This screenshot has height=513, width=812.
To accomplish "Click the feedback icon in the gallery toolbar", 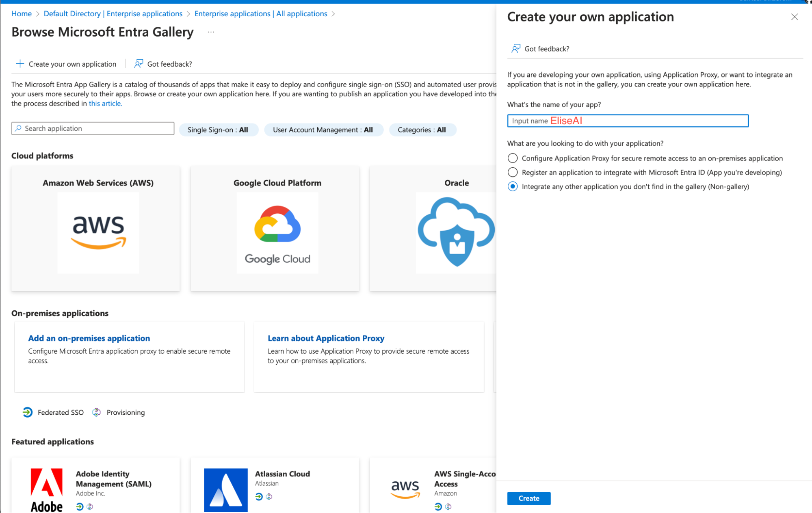I will pos(139,64).
